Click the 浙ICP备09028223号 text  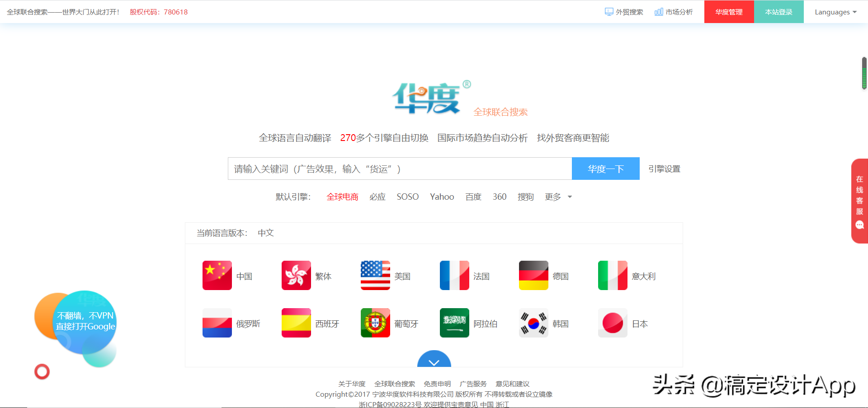(390, 404)
